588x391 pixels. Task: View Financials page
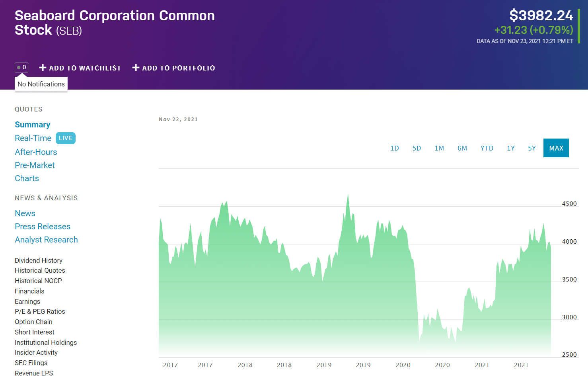point(29,291)
